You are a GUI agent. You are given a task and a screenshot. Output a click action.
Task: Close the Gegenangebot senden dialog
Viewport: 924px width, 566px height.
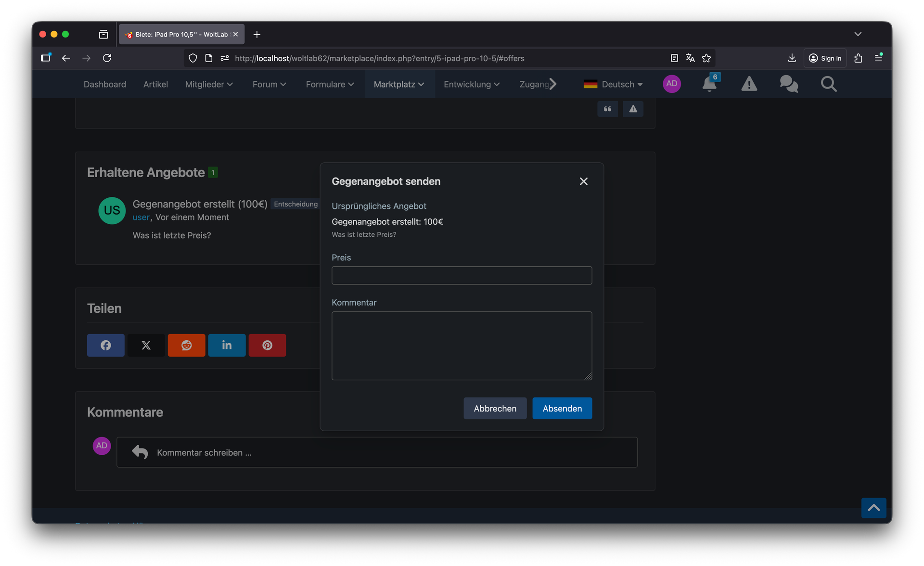pyautogui.click(x=583, y=181)
